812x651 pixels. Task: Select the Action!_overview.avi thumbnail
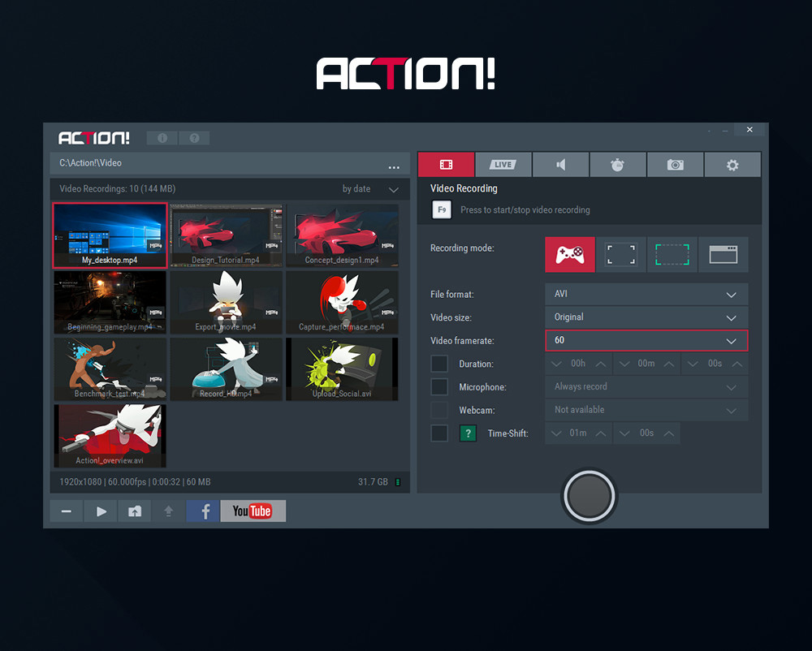110,436
